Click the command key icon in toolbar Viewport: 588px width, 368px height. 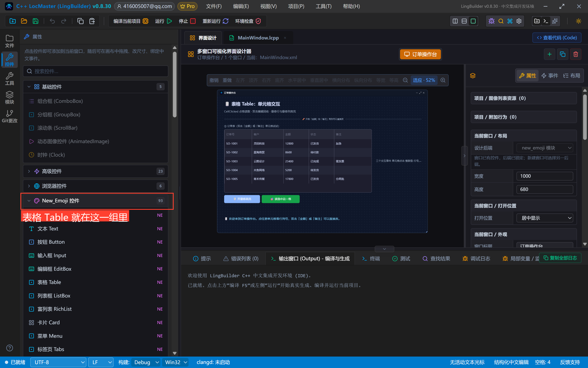click(x=510, y=21)
